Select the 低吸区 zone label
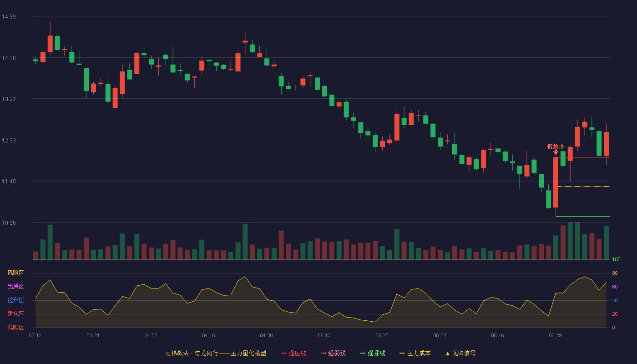 (15, 328)
